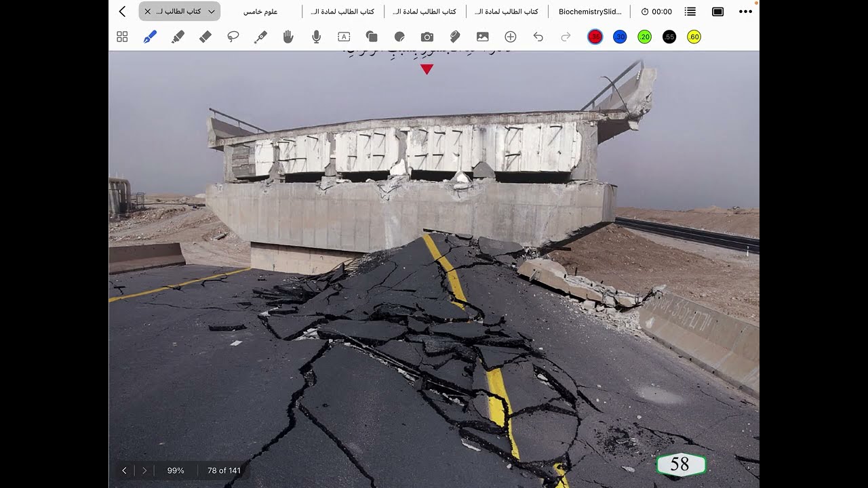868x488 pixels.
Task: Open the Sticker tool
Action: [x=399, y=37]
